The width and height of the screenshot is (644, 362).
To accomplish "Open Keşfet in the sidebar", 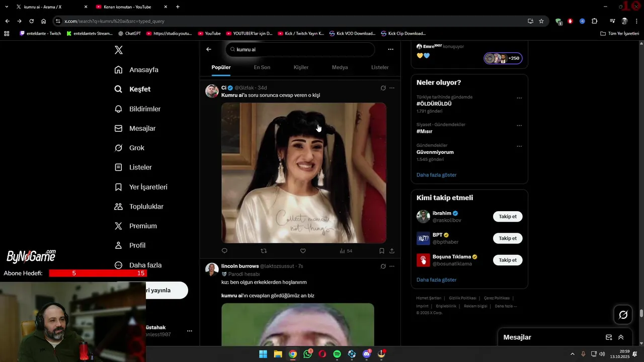I will point(132,89).
